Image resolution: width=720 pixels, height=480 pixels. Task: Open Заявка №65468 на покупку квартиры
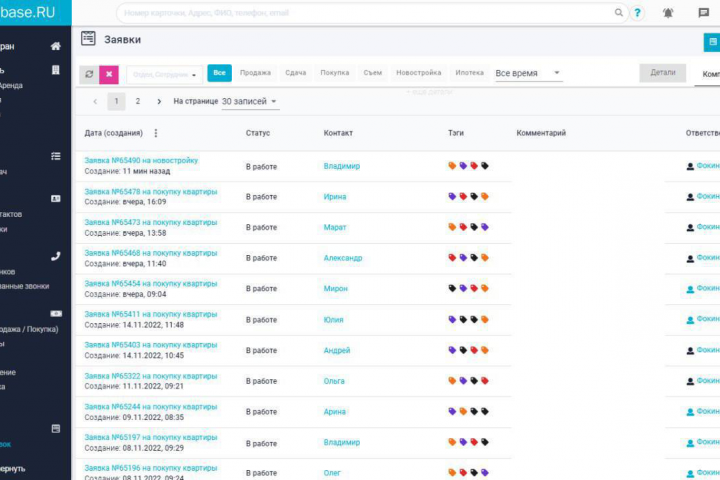click(x=151, y=254)
